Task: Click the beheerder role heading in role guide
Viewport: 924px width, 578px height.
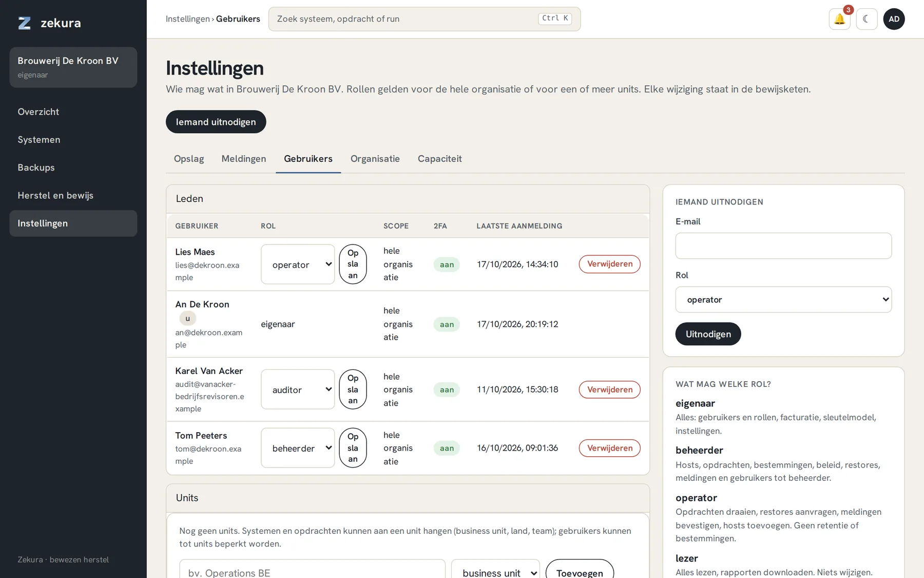Action: pyautogui.click(x=699, y=451)
